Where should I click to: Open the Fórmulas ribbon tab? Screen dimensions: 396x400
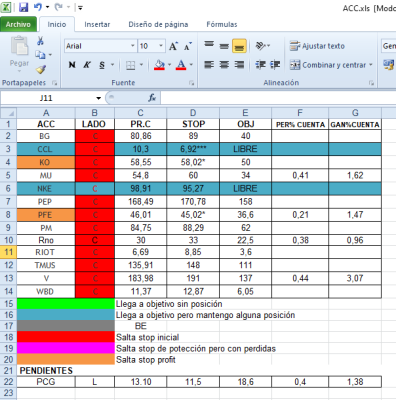[222, 24]
